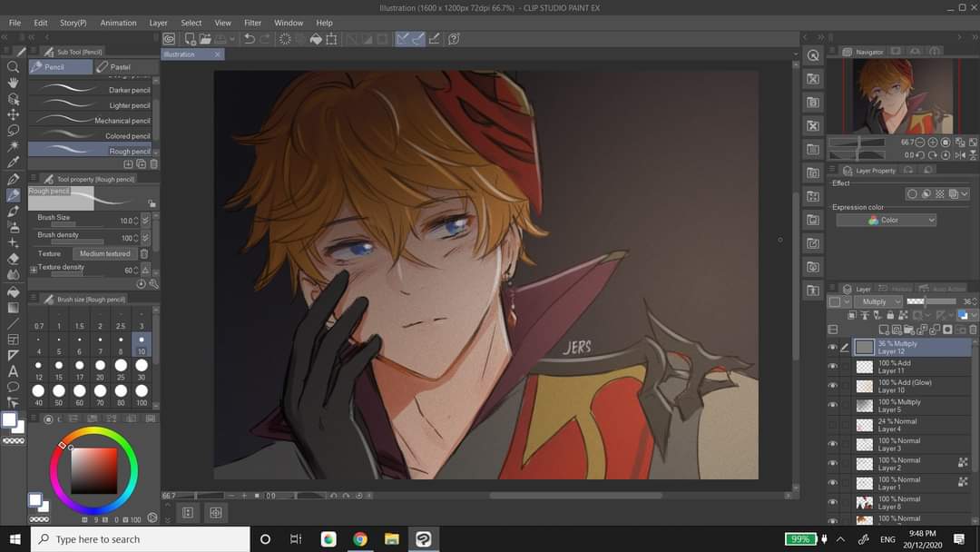Screen dimensions: 980x552
Task: Hide Layer 1 using its eye icon
Action: [832, 483]
